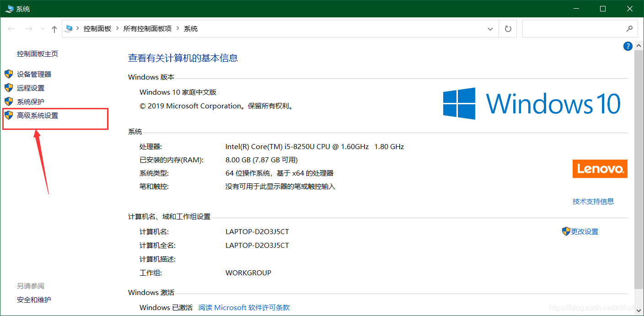Click the Back navigation arrow
This screenshot has width=644, height=316.
coord(11,29)
